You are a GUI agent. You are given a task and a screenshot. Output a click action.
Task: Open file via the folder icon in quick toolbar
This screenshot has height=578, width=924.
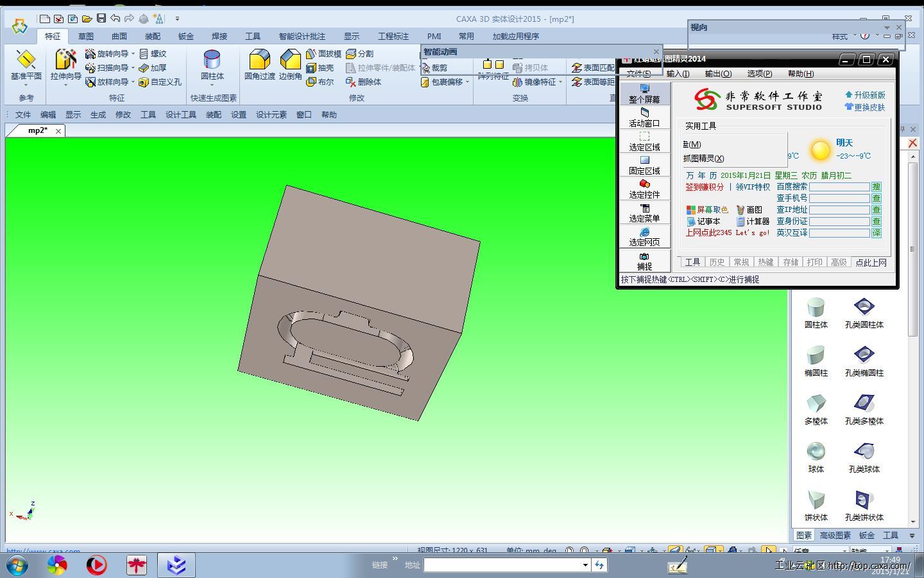click(x=87, y=19)
